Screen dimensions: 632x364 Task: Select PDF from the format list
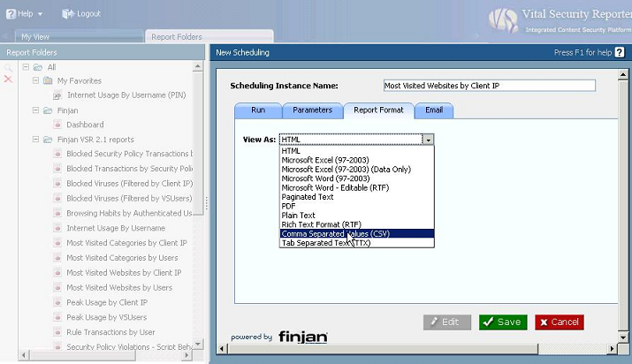click(289, 206)
